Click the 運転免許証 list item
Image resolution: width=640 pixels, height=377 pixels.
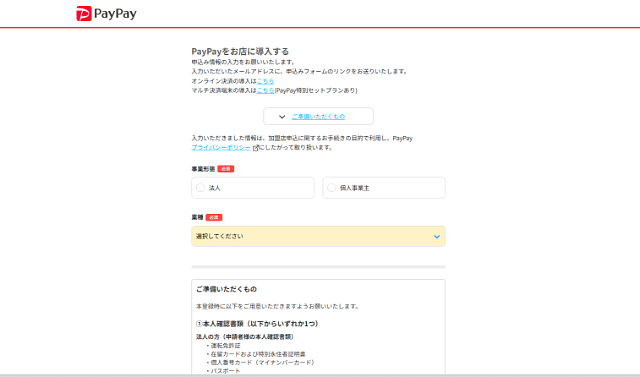pyautogui.click(x=224, y=346)
